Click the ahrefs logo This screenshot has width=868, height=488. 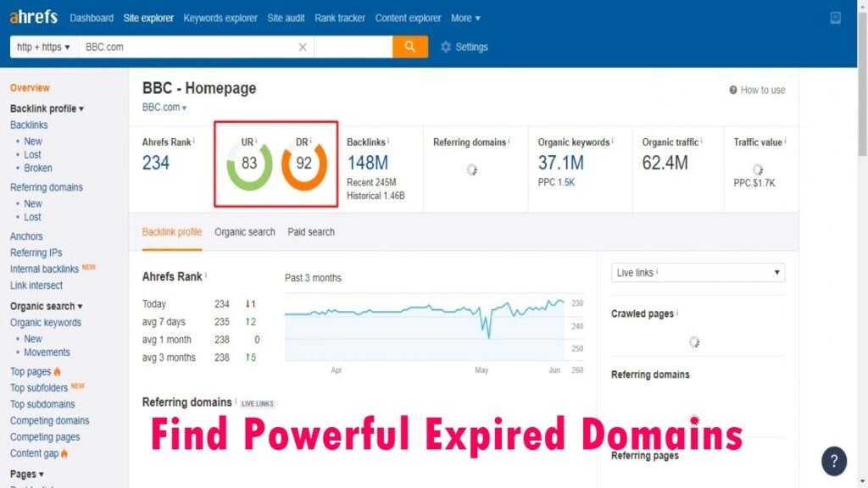pos(34,17)
